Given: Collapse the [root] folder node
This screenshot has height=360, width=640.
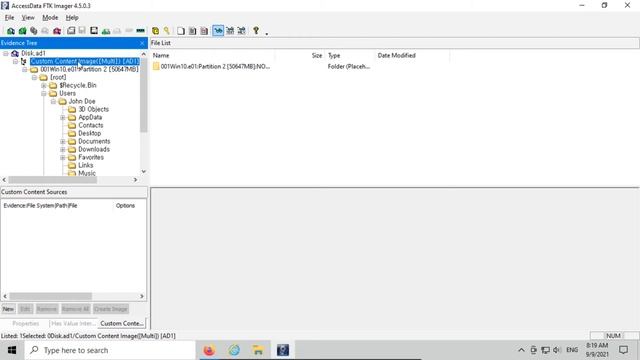Looking at the screenshot, I should (34, 78).
